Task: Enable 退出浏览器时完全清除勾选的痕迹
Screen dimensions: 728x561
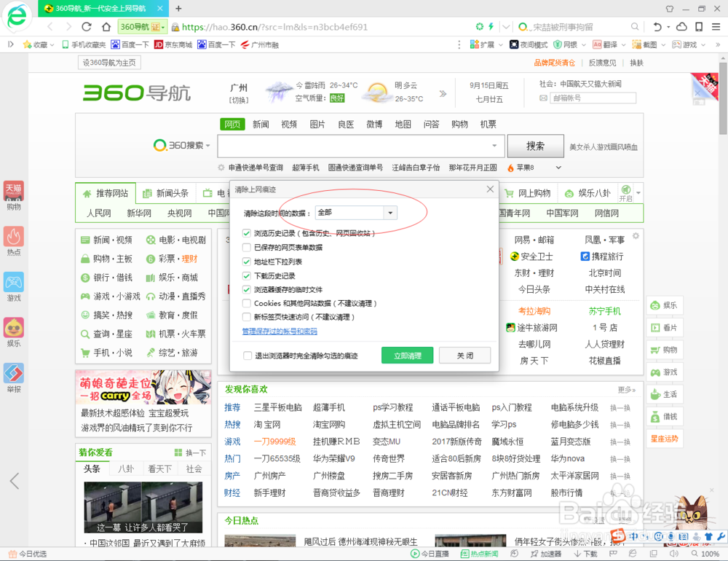Action: point(248,356)
